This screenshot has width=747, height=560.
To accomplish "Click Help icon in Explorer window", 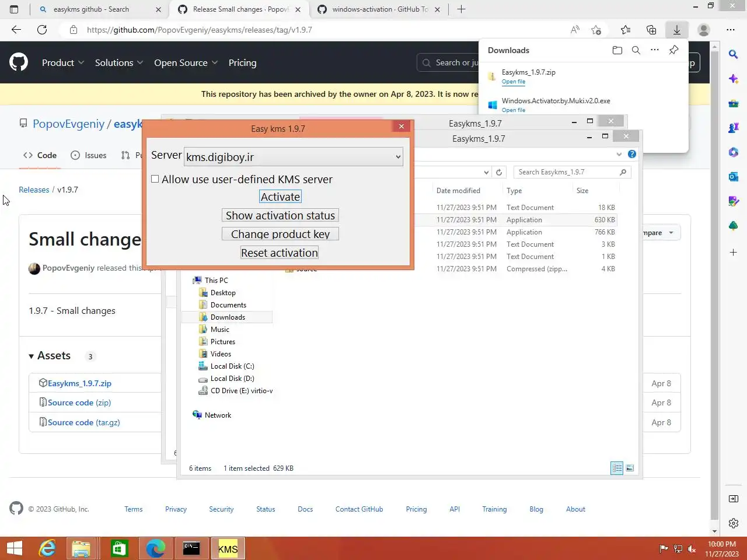I will coord(632,154).
